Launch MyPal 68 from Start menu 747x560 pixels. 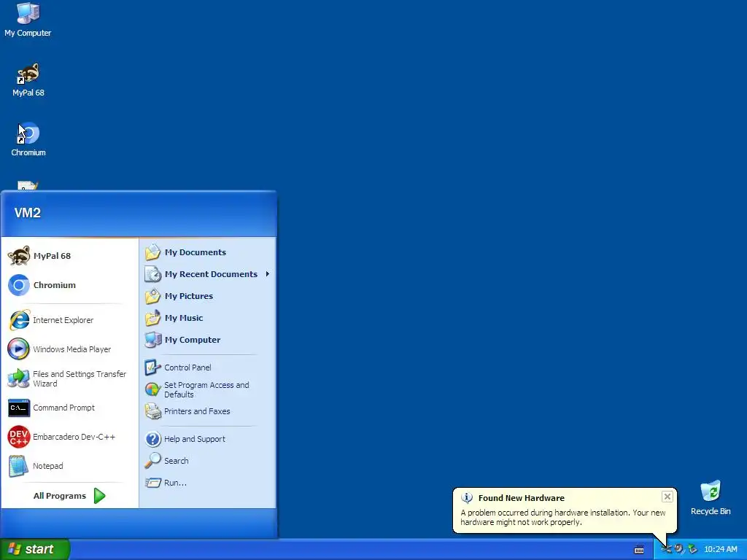point(69,256)
